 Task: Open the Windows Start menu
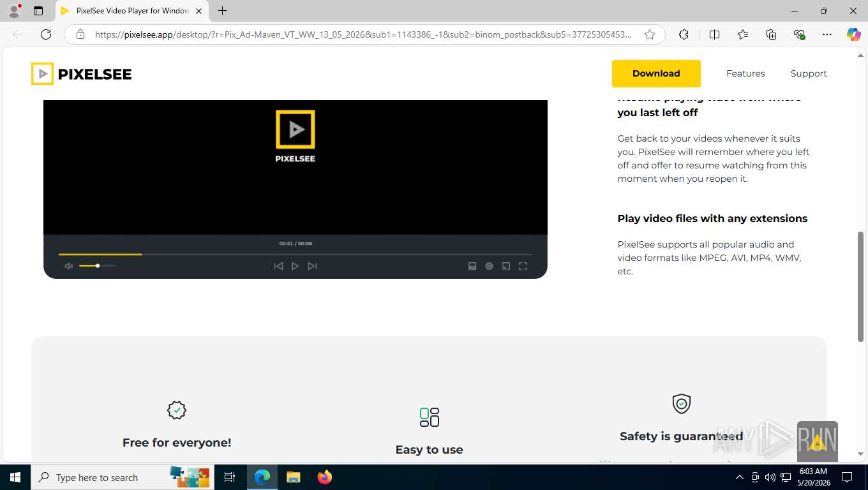pyautogui.click(x=15, y=477)
